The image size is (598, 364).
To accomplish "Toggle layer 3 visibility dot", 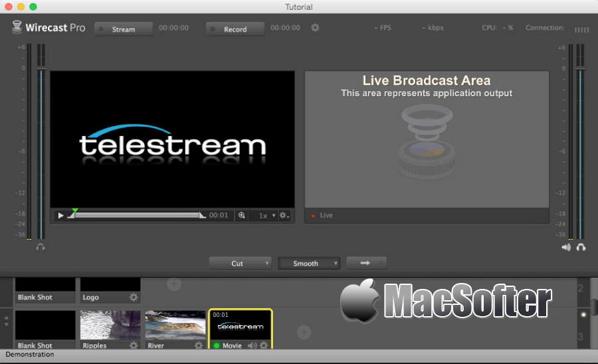I will click(x=583, y=314).
